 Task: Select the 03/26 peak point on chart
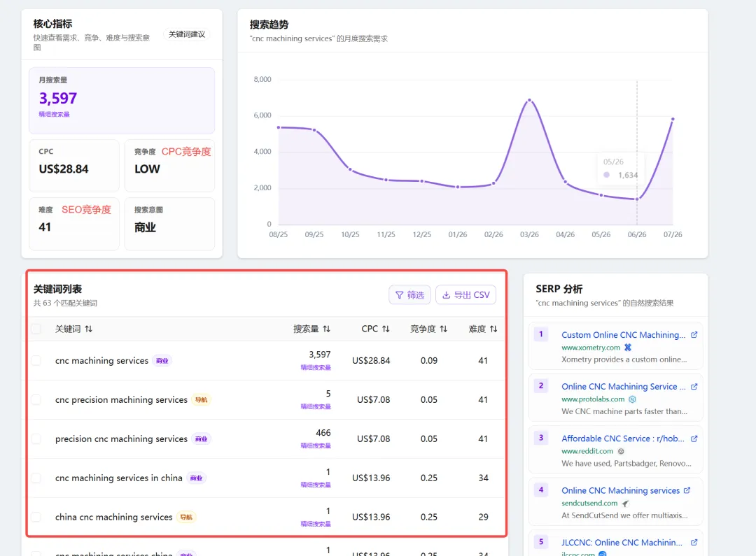click(x=529, y=100)
